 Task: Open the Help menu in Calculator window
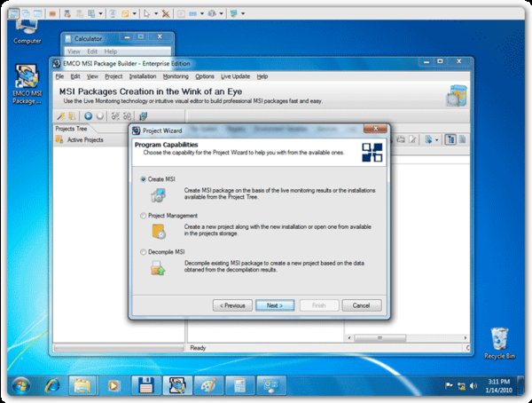point(111,51)
